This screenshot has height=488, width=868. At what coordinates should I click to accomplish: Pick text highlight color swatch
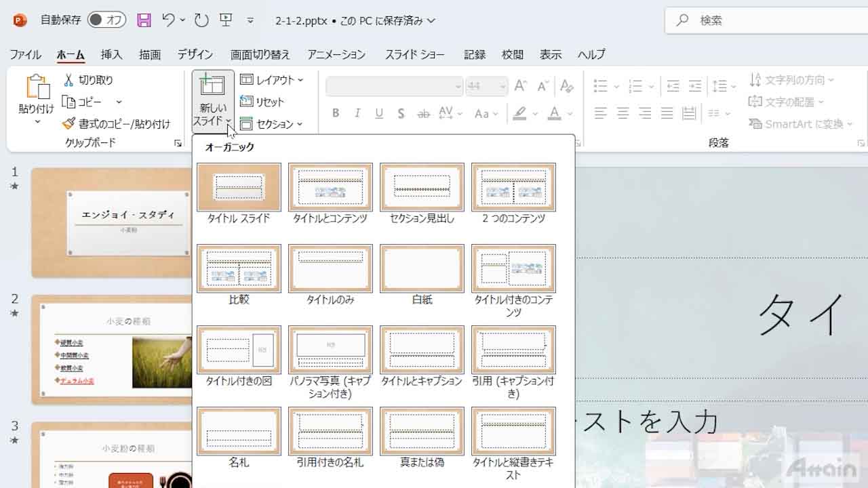click(520, 113)
